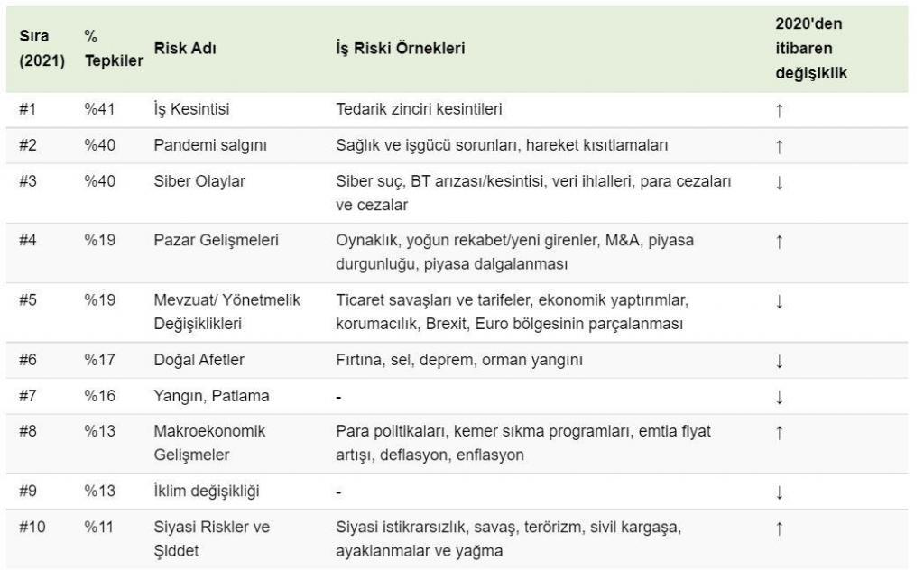Click the down arrow for Yangın, Patlama
Screen dimensions: 924x579
coord(779,397)
